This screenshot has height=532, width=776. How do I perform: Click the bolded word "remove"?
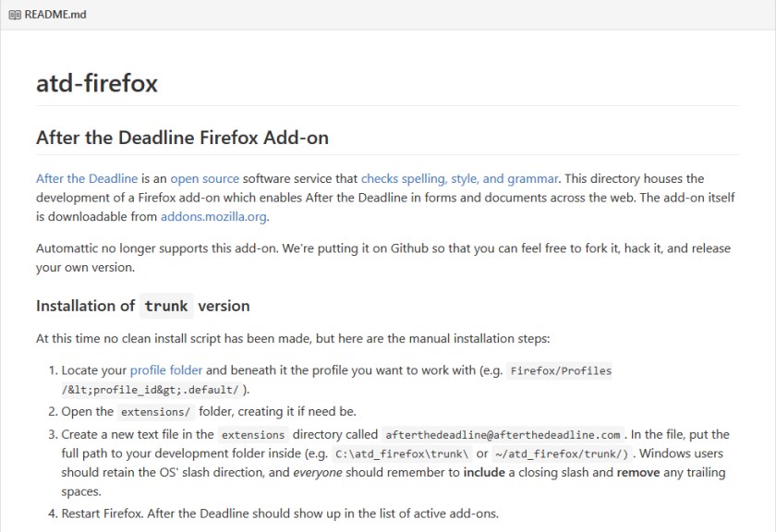pos(637,472)
